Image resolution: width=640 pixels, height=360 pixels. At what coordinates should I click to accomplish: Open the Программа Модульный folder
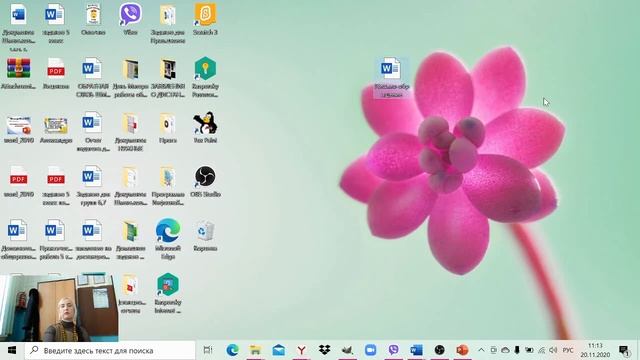(x=168, y=185)
